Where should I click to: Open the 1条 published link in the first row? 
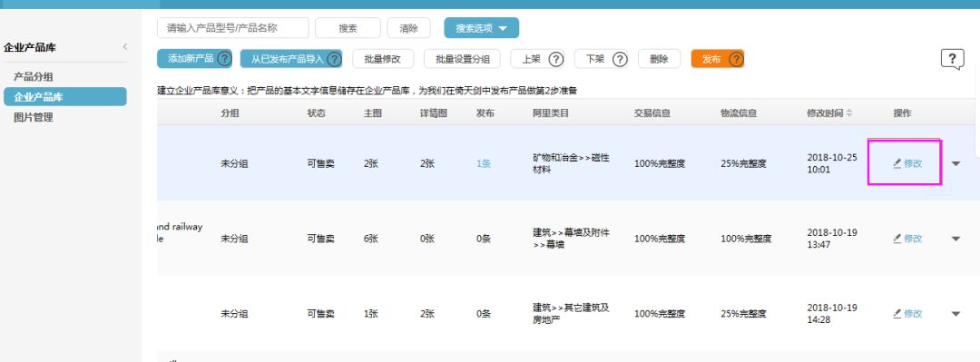[484, 164]
